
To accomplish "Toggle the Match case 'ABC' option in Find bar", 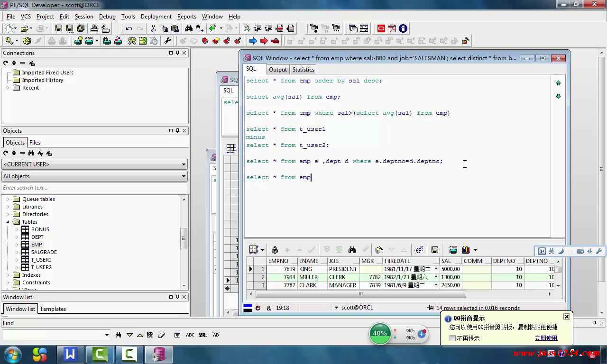I will [190, 335].
